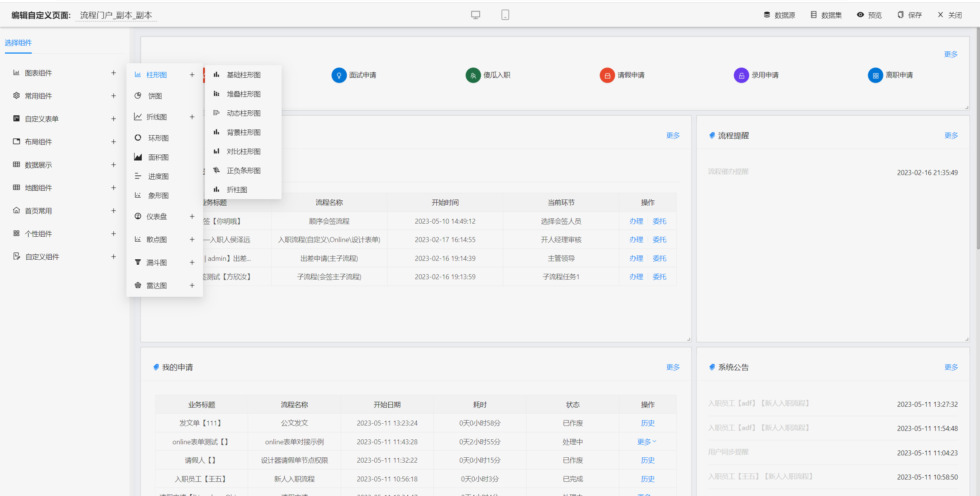Click the blue 面试申请 circle icon

point(339,75)
